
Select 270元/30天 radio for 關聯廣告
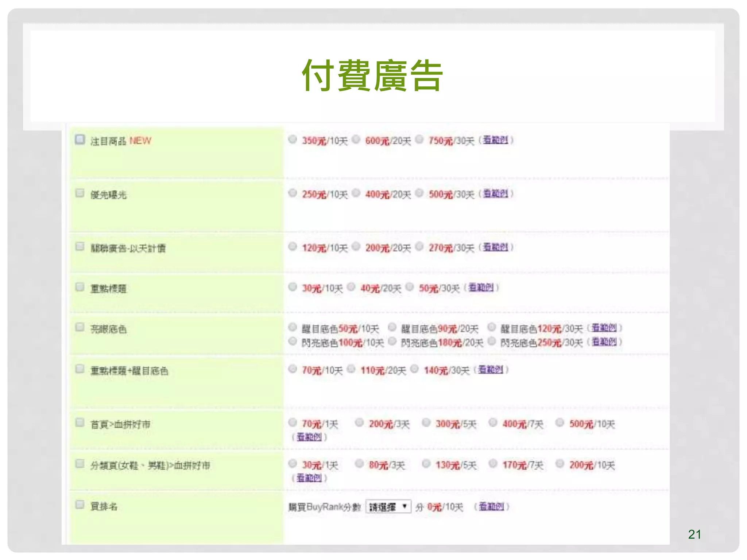point(419,247)
